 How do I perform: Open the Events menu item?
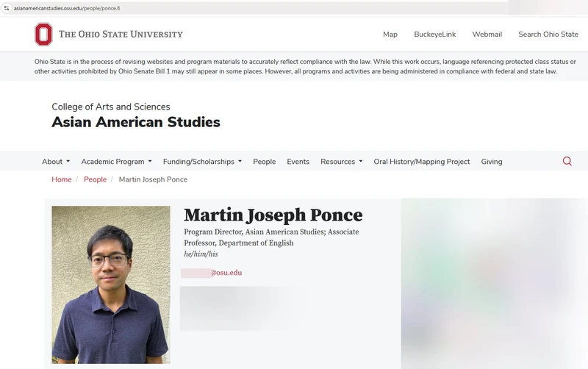point(298,162)
